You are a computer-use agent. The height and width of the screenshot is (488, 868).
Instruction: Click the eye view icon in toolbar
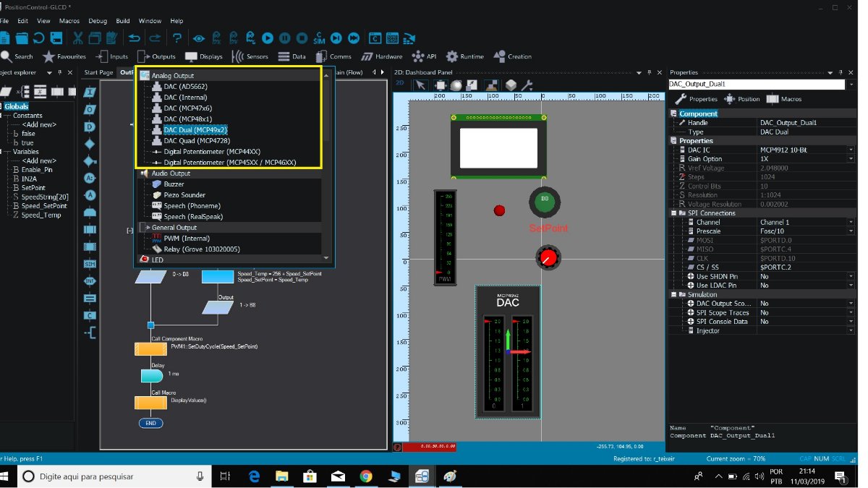(198, 38)
